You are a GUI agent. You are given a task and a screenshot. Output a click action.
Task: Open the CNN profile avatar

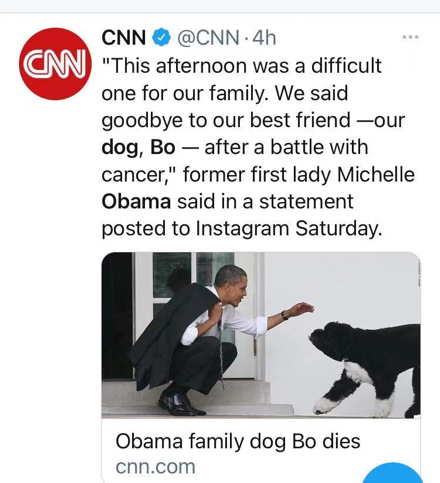[x=55, y=64]
